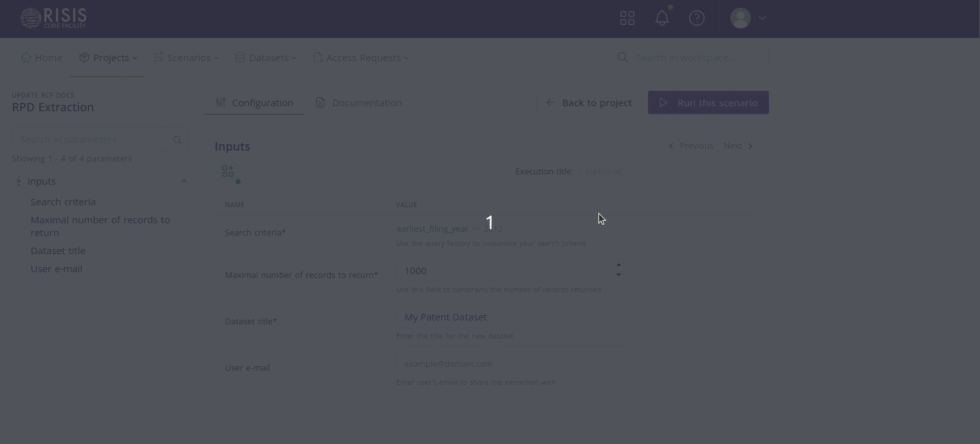The image size is (980, 444).
Task: Click Back to project button
Action: (x=589, y=103)
